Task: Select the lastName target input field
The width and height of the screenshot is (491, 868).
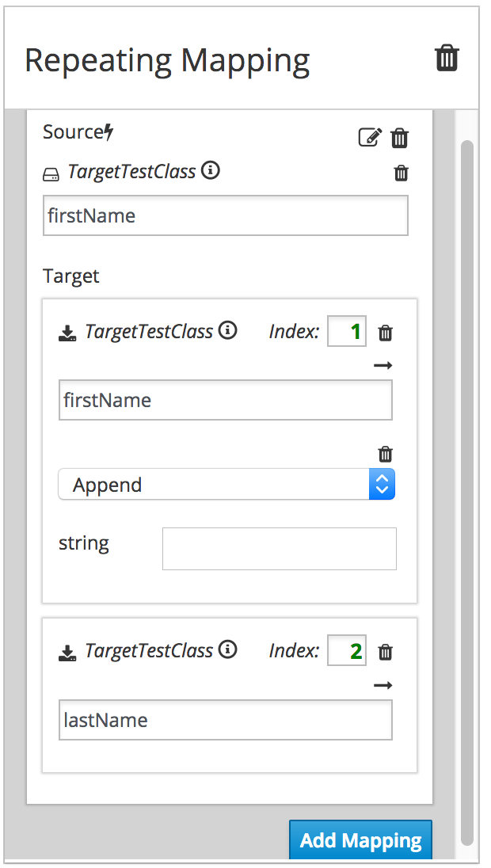Action: (225, 720)
